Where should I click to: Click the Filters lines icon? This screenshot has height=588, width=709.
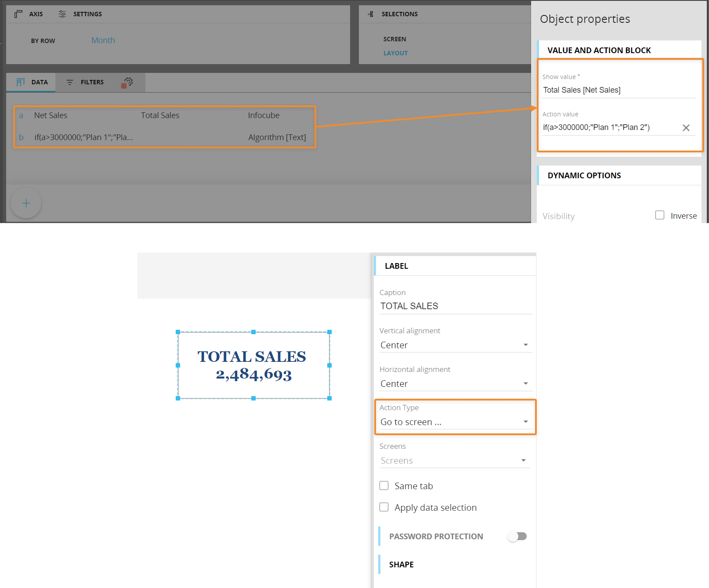click(x=69, y=82)
